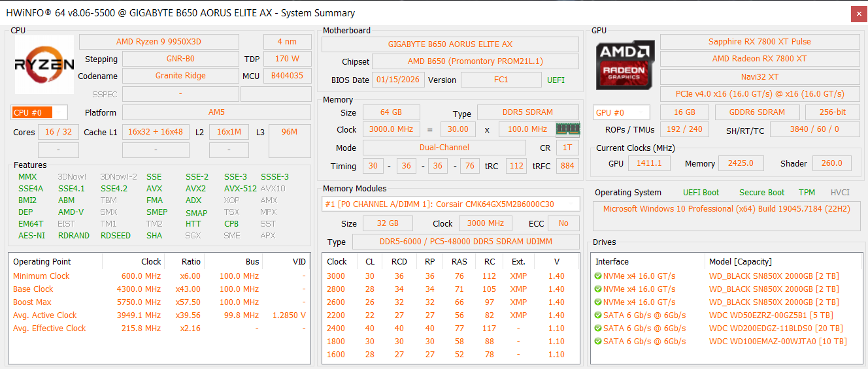Viewport: 868px width, 369px height.
Task: Click the Shader clock 260.0 value
Action: [x=831, y=163]
